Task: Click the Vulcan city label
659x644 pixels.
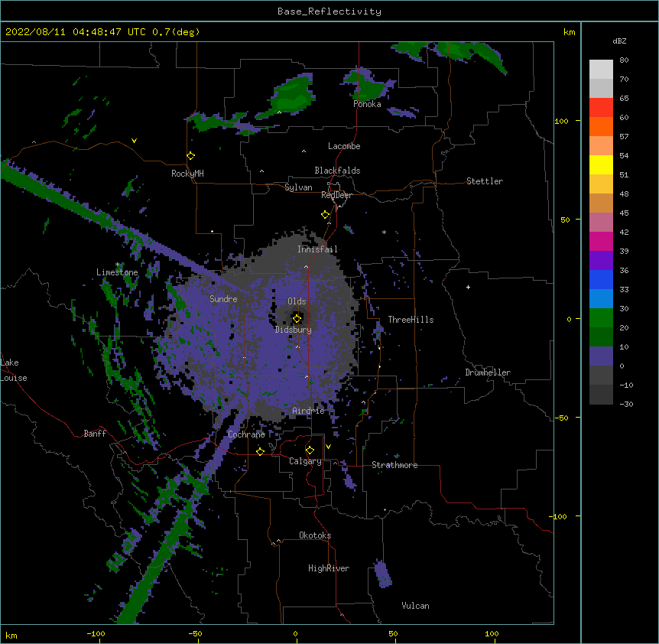Action: tap(415, 606)
